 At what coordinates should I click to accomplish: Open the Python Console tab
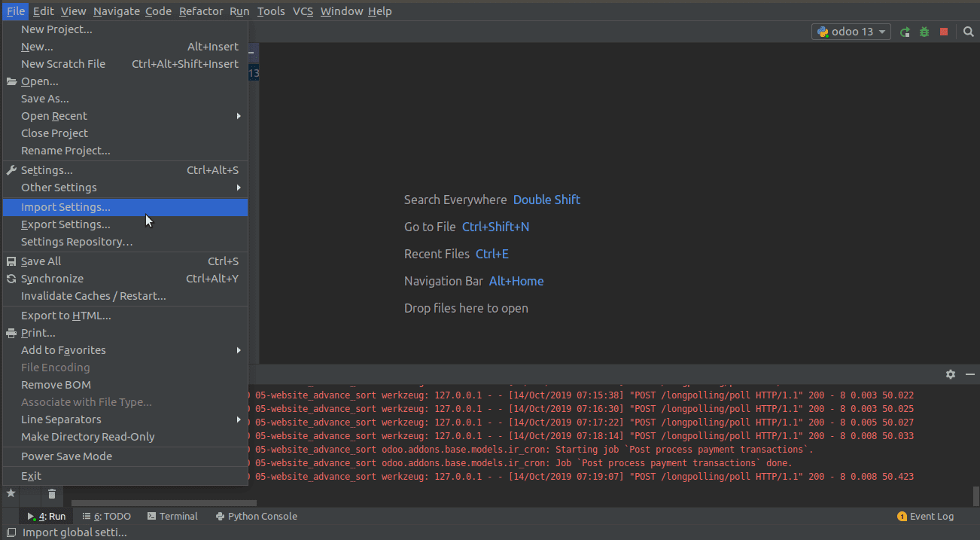point(257,516)
